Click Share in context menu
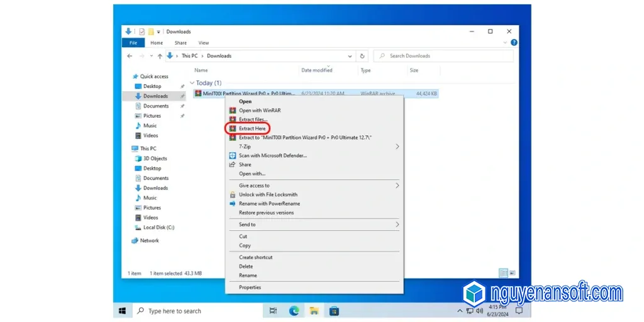Viewport: 644px width, 322px height. click(x=245, y=165)
